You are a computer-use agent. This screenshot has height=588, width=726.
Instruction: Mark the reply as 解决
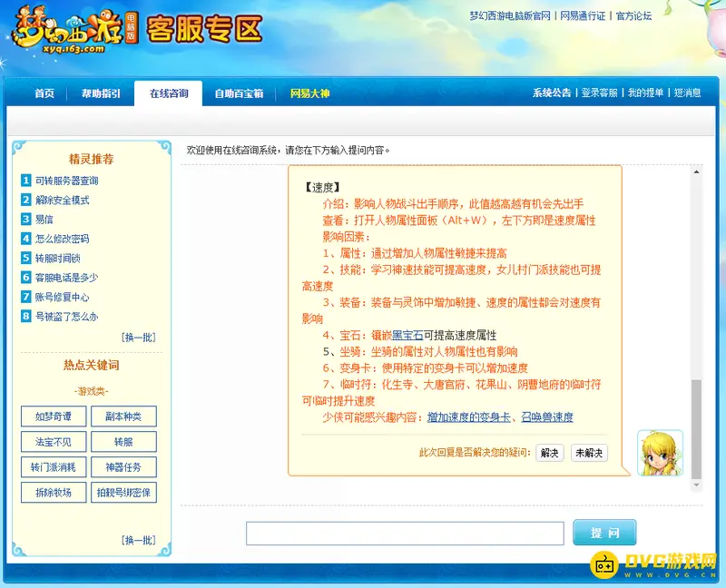550,453
